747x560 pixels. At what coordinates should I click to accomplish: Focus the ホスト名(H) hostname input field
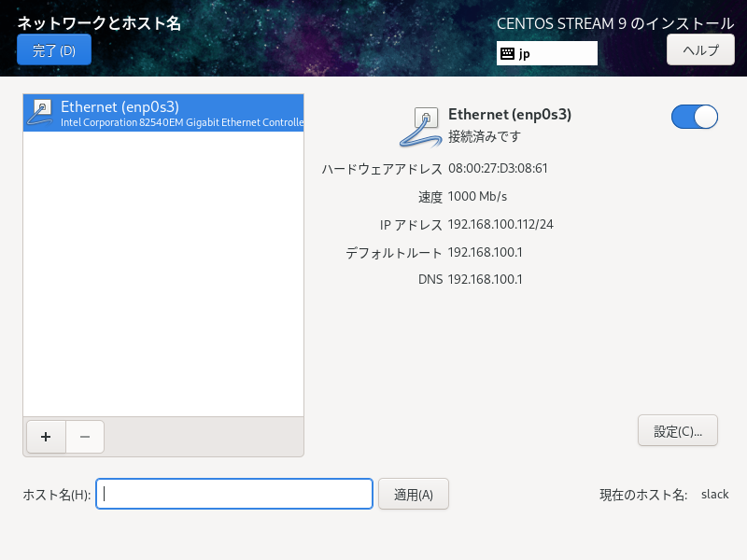[x=234, y=494]
